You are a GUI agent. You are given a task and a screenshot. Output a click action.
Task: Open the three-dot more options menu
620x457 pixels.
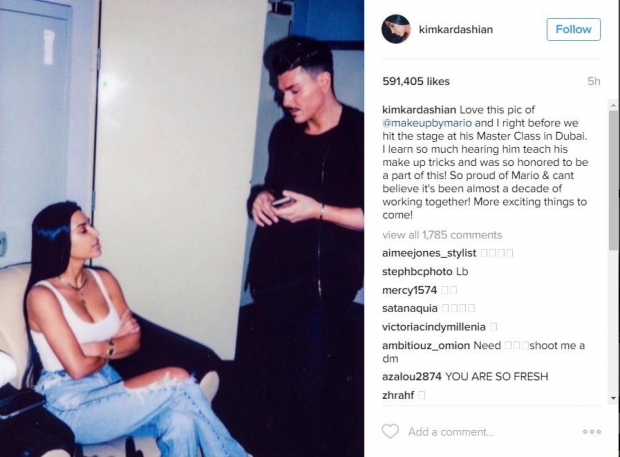coord(592,432)
